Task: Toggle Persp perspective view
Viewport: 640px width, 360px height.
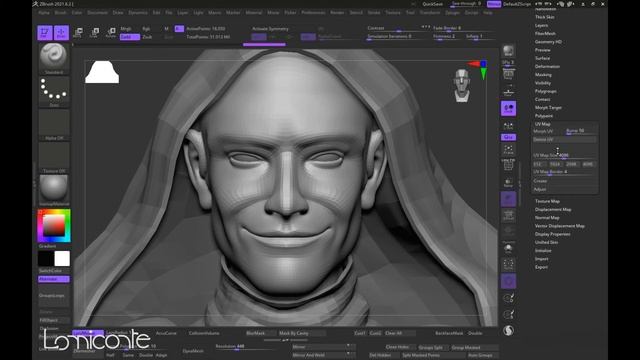Action: coord(509,75)
